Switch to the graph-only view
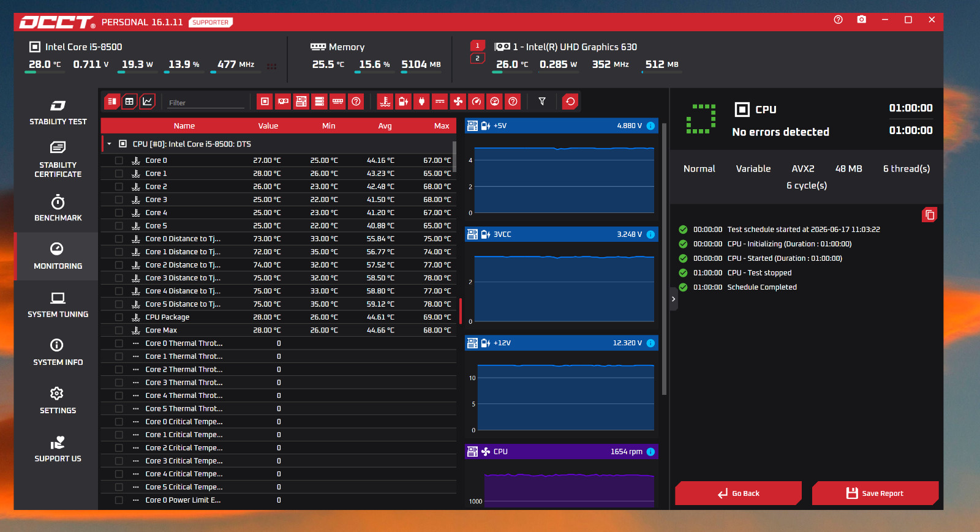This screenshot has width=980, height=532. tap(147, 102)
